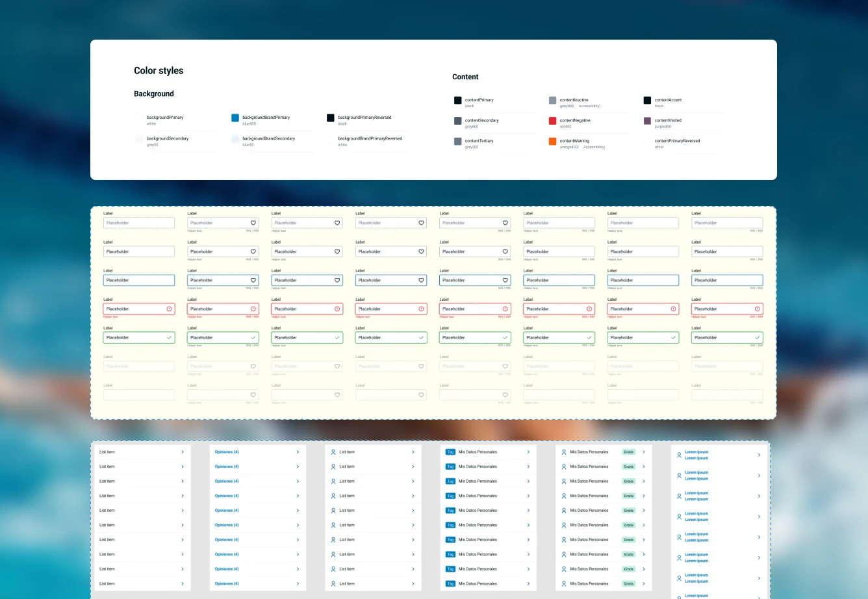Pick the contentWarning orange swatch
The image size is (868, 599).
pyautogui.click(x=552, y=141)
